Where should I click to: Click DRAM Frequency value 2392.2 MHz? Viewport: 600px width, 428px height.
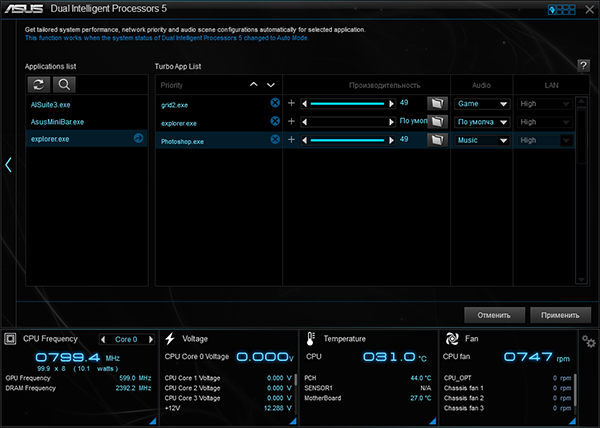click(133, 388)
